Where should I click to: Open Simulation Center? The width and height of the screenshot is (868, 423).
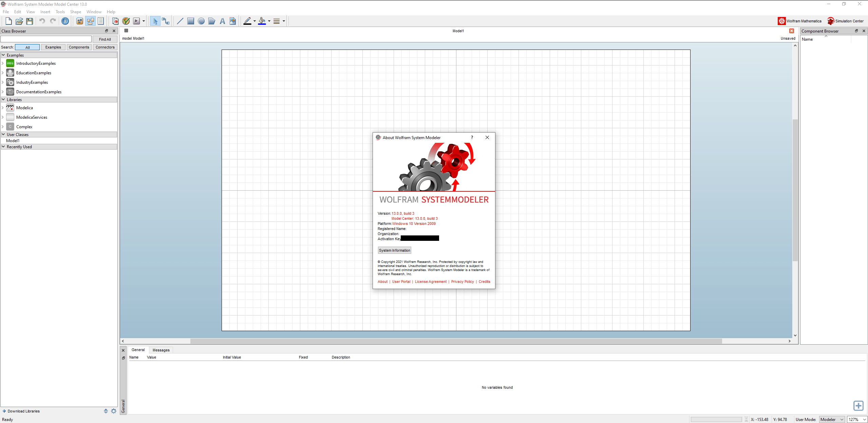846,21
